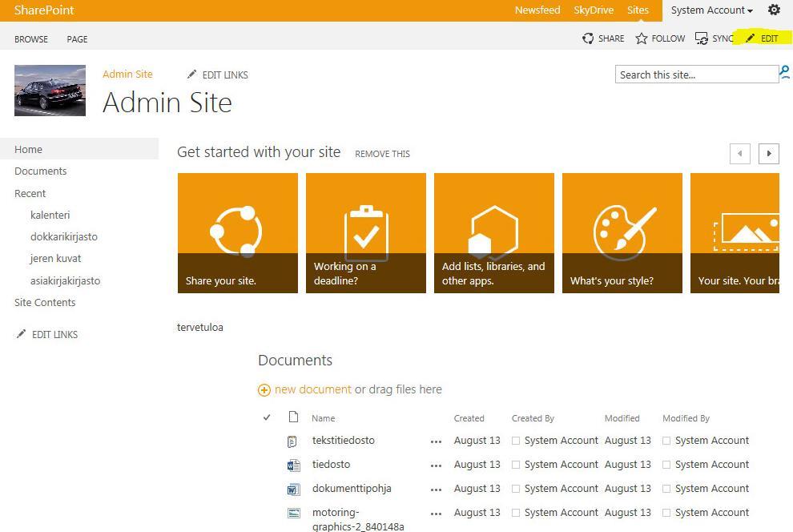Click the Follow star icon
The height and width of the screenshot is (532, 793).
point(642,38)
